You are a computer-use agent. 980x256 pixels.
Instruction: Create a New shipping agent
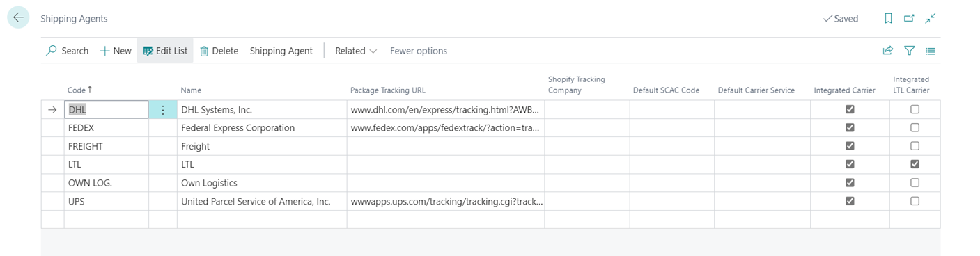click(116, 51)
